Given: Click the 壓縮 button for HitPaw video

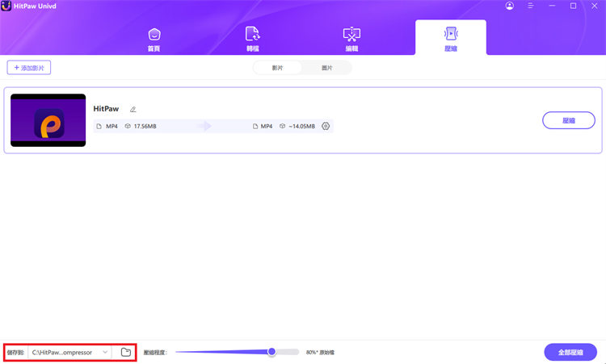Looking at the screenshot, I should (x=569, y=120).
